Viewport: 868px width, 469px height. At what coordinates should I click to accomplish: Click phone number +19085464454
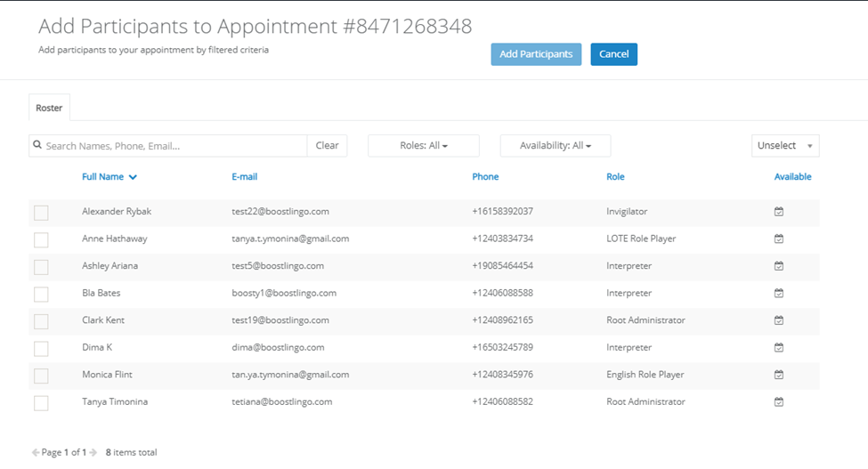[x=502, y=265]
